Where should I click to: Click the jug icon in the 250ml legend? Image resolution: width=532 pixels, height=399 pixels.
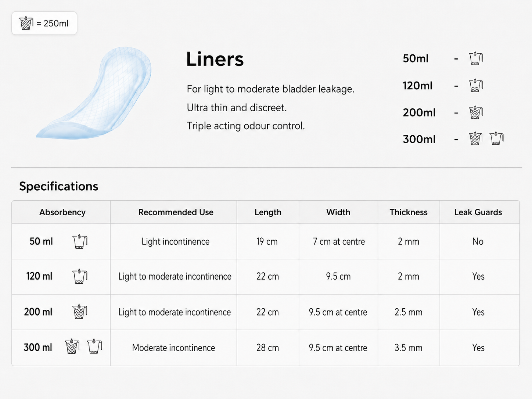[x=26, y=23]
